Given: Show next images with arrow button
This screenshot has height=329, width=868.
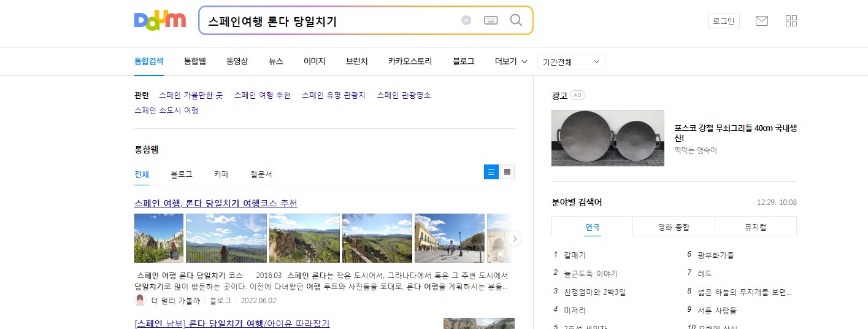Looking at the screenshot, I should (515, 238).
